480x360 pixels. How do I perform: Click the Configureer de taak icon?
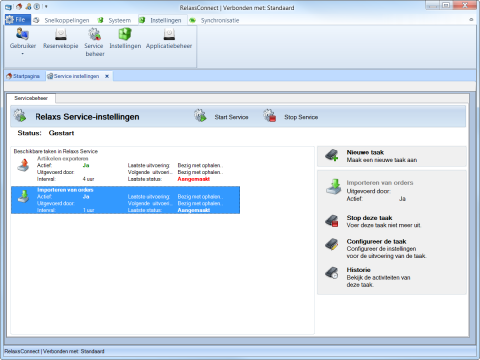(332, 245)
